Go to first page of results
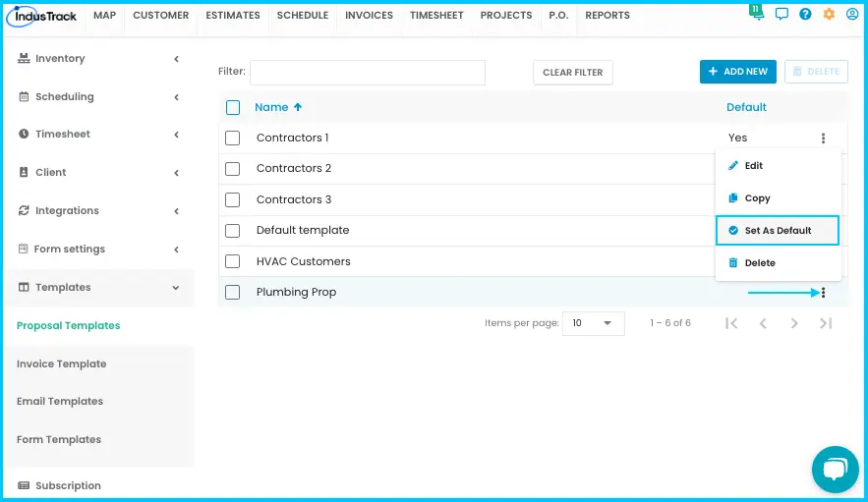This screenshot has width=868, height=502. tap(731, 323)
